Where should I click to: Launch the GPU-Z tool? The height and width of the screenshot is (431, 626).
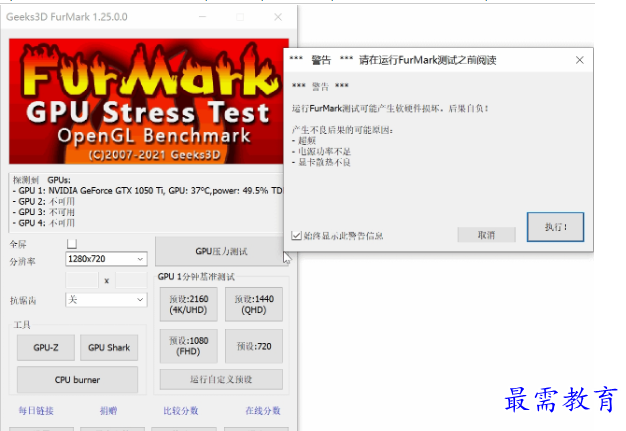click(46, 348)
